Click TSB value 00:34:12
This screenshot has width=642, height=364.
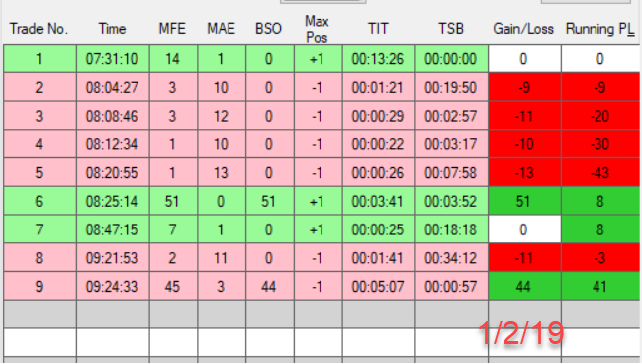click(452, 258)
